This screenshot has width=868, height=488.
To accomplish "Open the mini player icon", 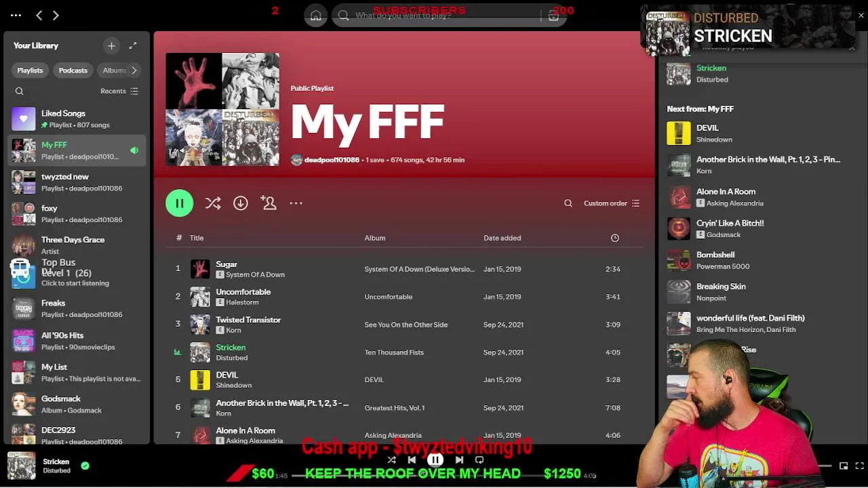I will [844, 466].
